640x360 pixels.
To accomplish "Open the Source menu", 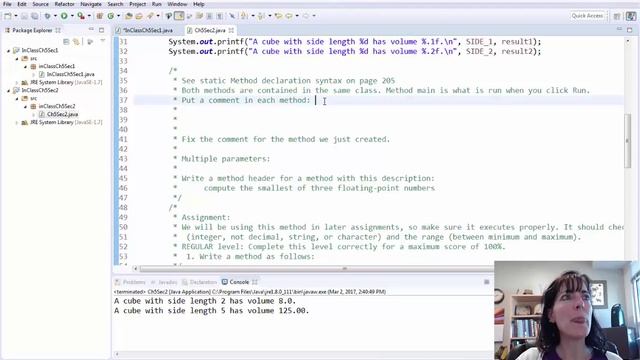I will [40, 4].
